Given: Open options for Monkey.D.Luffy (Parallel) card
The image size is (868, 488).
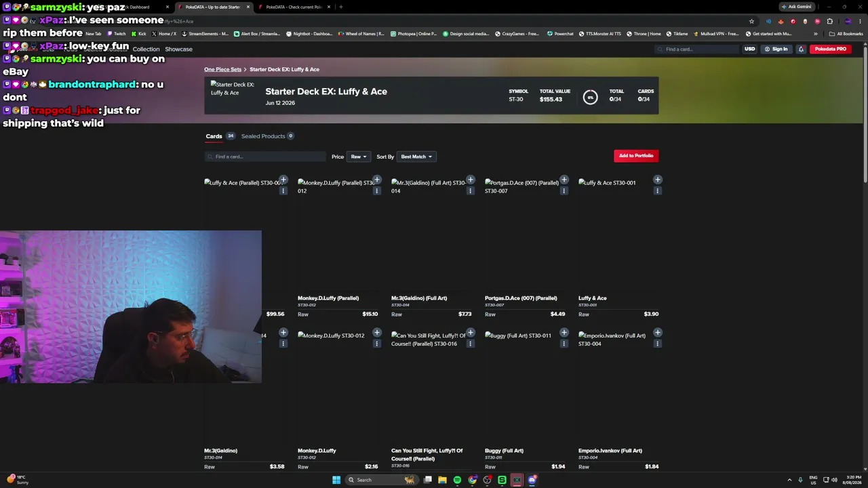Looking at the screenshot, I should click(x=377, y=191).
